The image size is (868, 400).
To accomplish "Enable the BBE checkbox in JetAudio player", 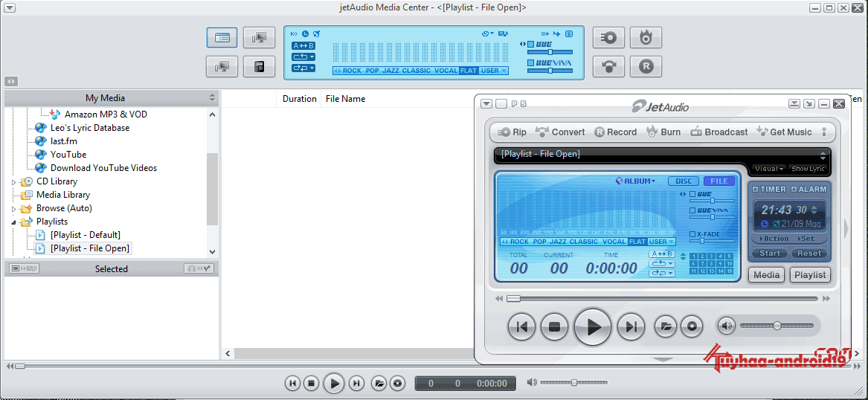I will (x=692, y=194).
